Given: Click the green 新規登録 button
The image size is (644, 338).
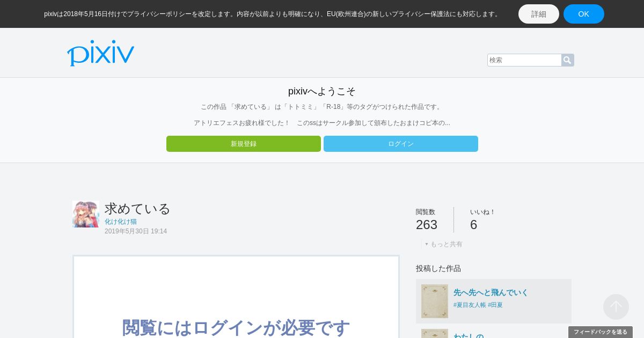Looking at the screenshot, I should [244, 144].
